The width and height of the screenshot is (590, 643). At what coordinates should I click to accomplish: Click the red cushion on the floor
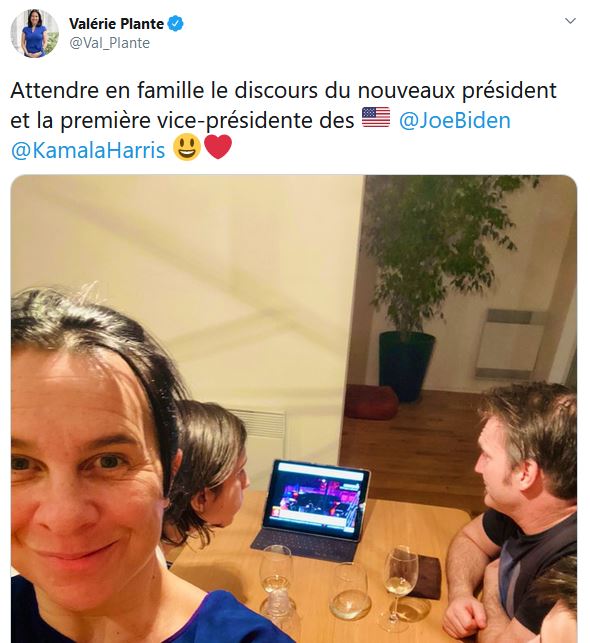(371, 403)
